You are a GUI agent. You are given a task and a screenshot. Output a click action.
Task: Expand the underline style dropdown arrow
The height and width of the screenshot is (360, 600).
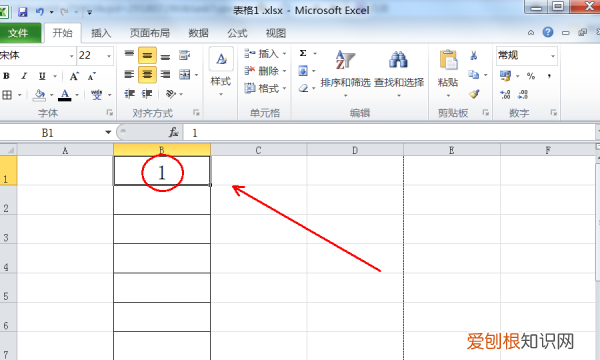coord(55,76)
